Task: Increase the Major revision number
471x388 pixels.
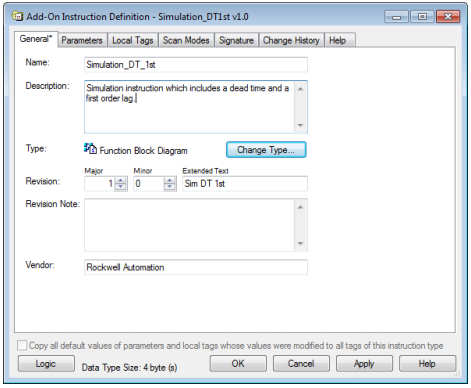Action: tap(121, 180)
